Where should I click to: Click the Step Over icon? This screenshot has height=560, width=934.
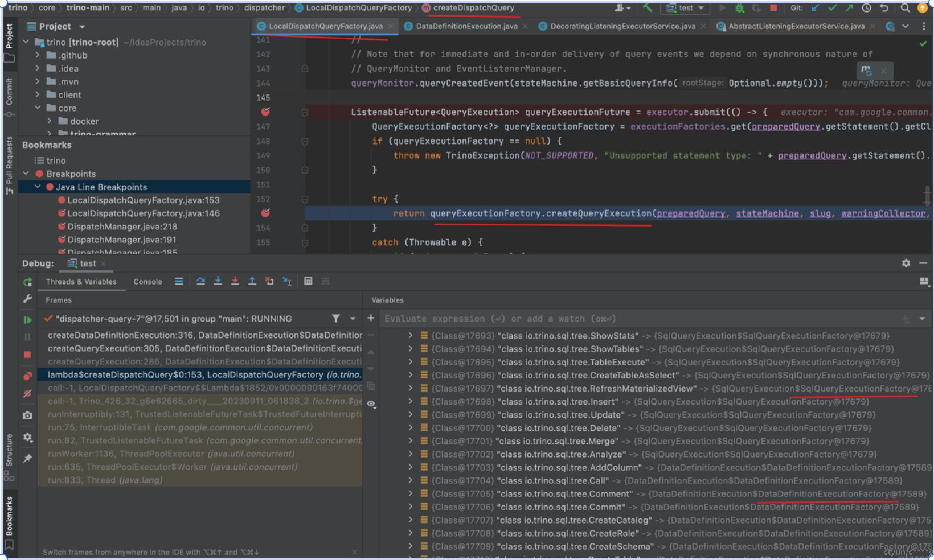(x=200, y=281)
